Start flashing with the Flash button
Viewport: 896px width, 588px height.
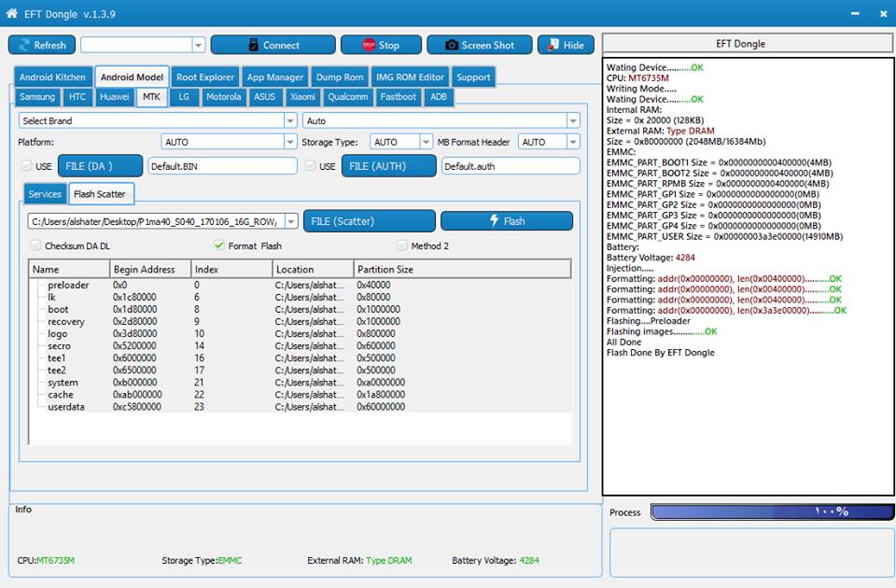[x=507, y=221]
